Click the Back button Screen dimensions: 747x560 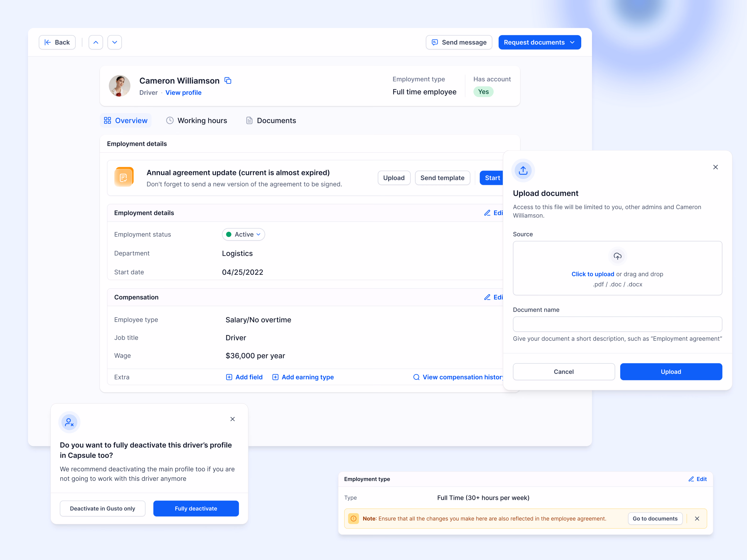(x=57, y=42)
